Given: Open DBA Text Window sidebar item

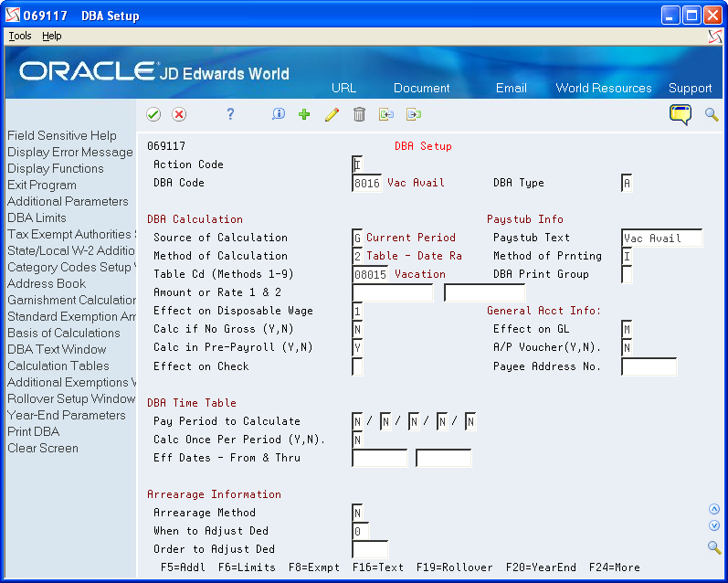Looking at the screenshot, I should [x=57, y=349].
